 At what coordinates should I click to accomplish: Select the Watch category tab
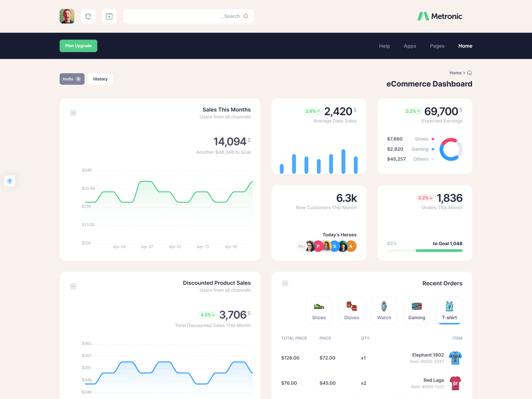[x=384, y=310]
